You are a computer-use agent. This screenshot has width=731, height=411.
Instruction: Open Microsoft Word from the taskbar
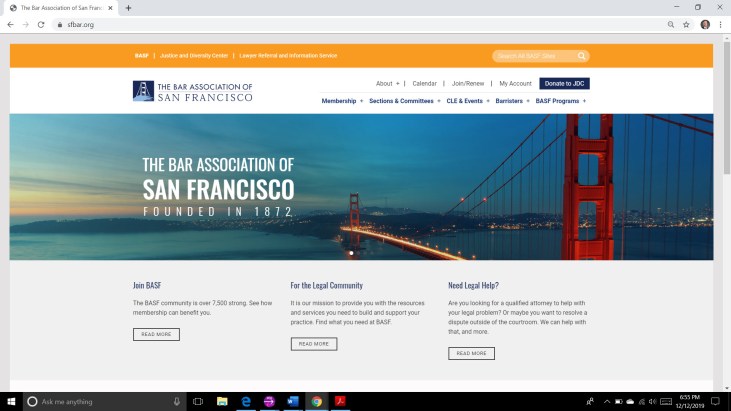[x=292, y=401]
